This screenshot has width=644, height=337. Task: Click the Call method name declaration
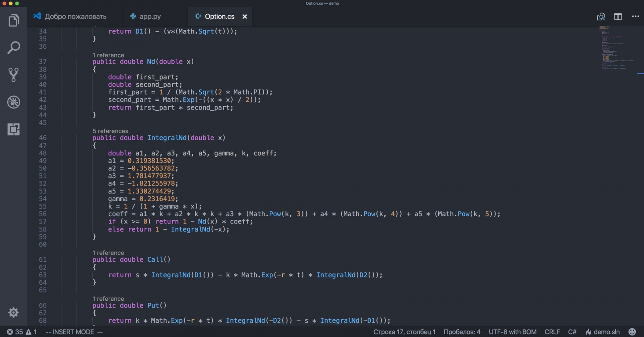155,260
